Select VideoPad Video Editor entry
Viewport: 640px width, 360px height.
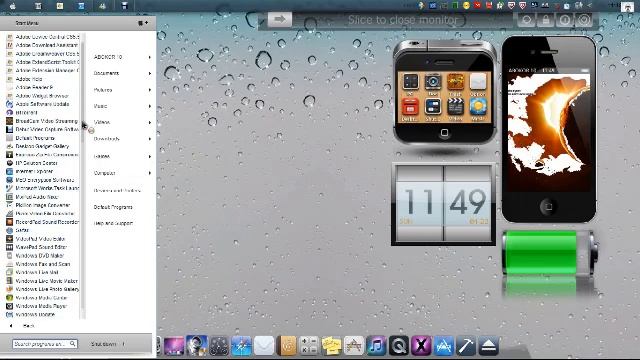click(40, 239)
